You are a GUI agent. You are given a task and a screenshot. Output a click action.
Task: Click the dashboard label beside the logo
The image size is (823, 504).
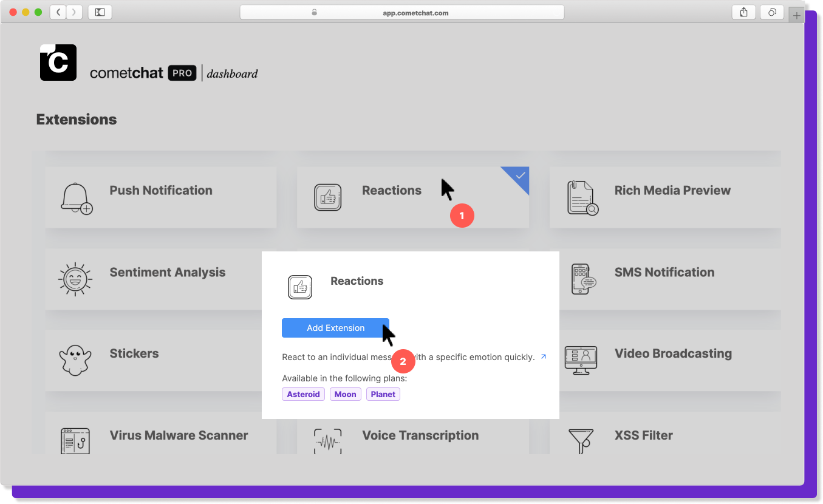click(x=232, y=74)
